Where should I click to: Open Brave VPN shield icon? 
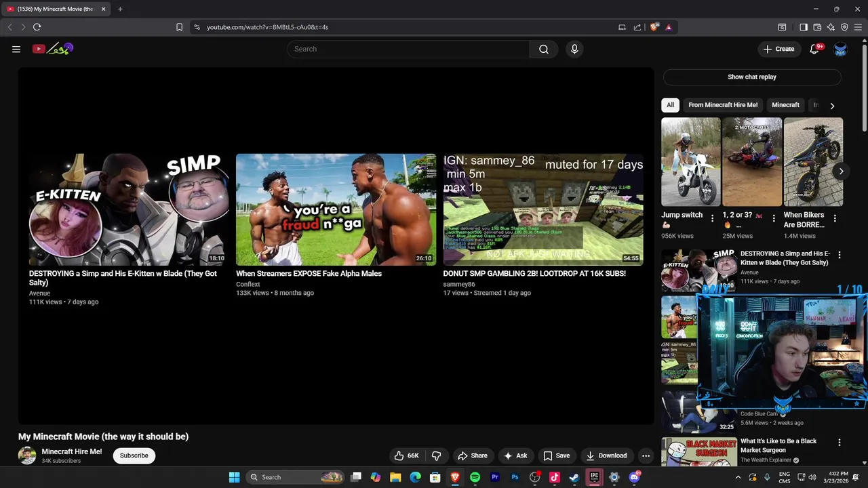tap(844, 27)
